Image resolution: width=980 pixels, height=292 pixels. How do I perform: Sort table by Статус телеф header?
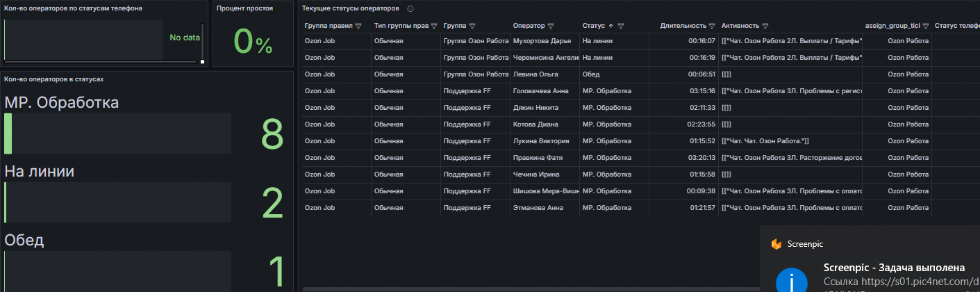[x=957, y=26]
